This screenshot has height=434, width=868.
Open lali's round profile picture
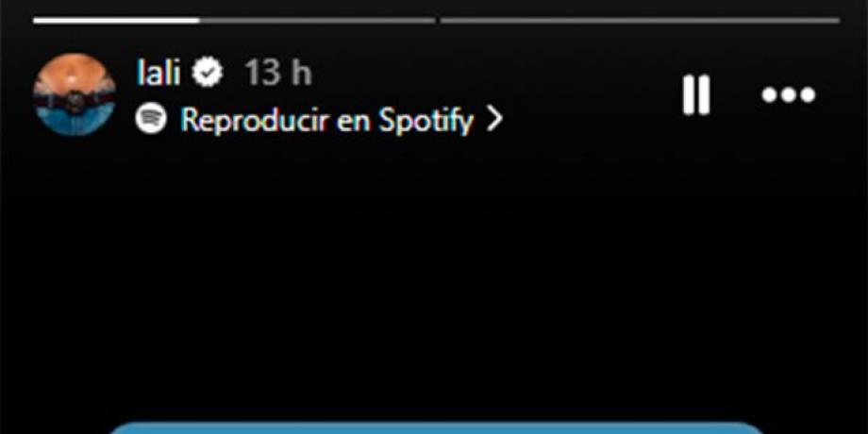(x=75, y=94)
